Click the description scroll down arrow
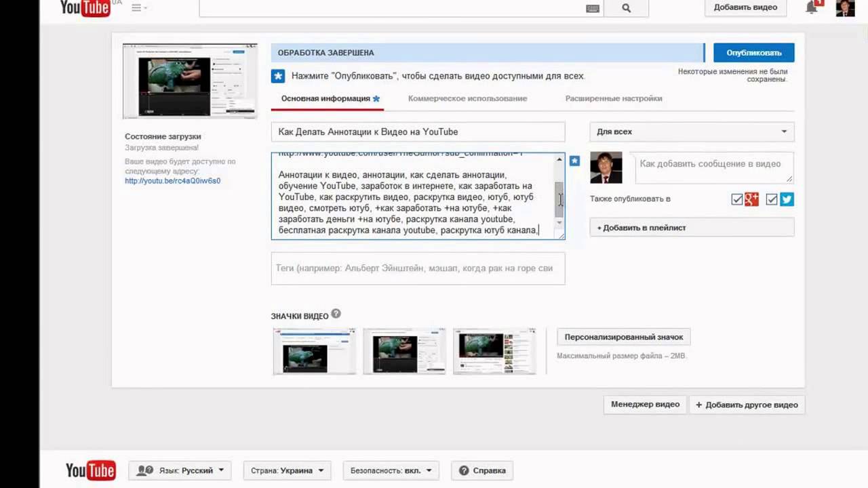The image size is (868, 488). 559,224
